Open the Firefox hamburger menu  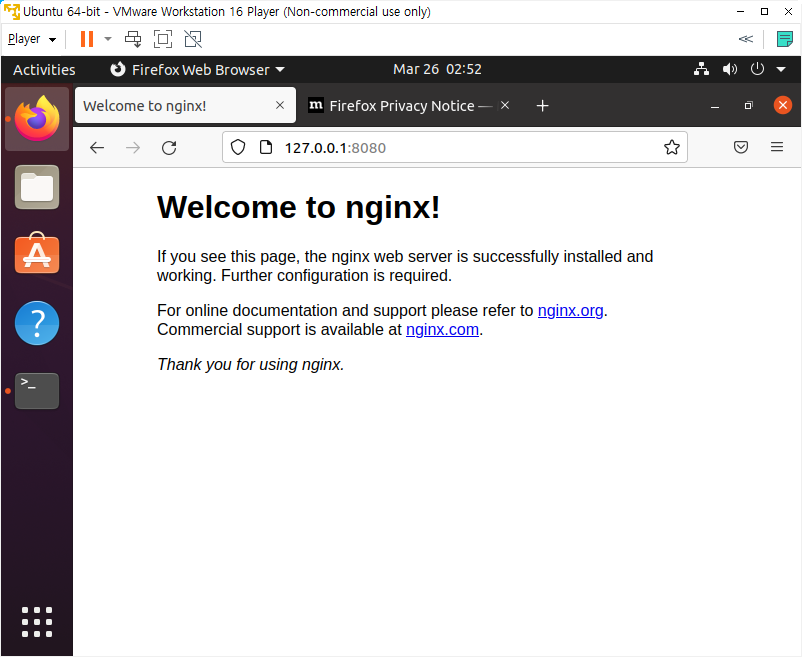777,147
